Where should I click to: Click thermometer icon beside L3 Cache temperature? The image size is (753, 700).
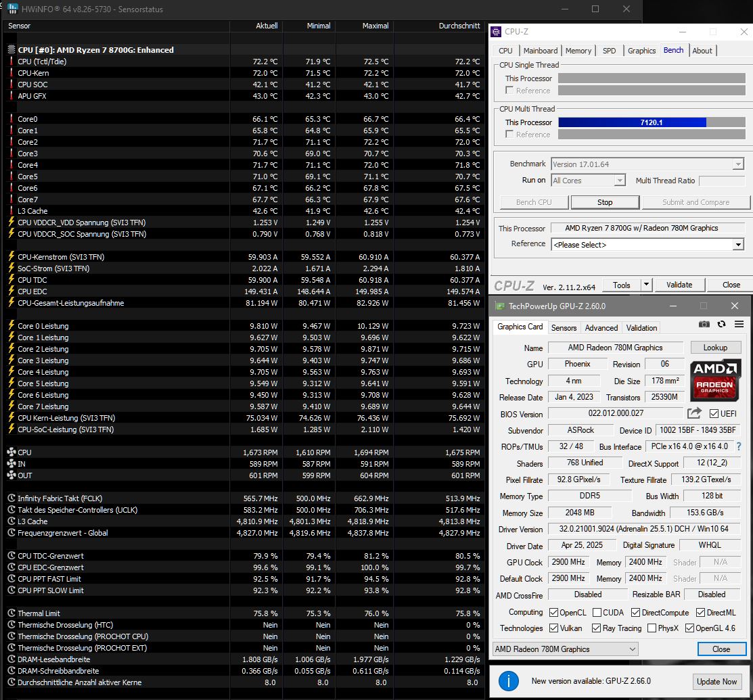pos(12,211)
